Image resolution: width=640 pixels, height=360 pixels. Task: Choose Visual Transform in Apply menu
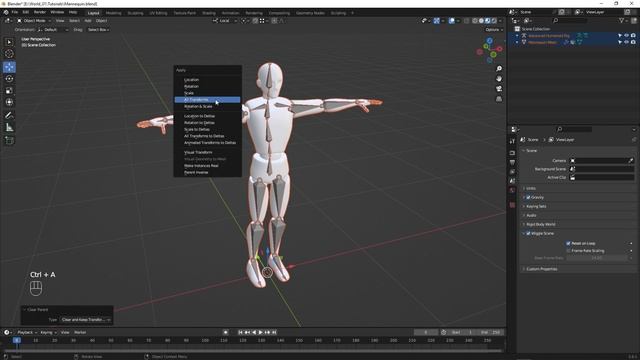207,152
